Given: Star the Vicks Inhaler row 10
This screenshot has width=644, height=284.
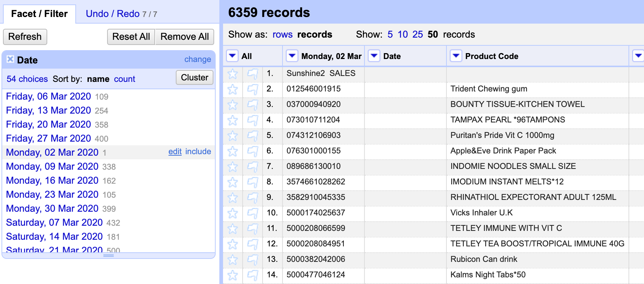Looking at the screenshot, I should (x=233, y=213).
